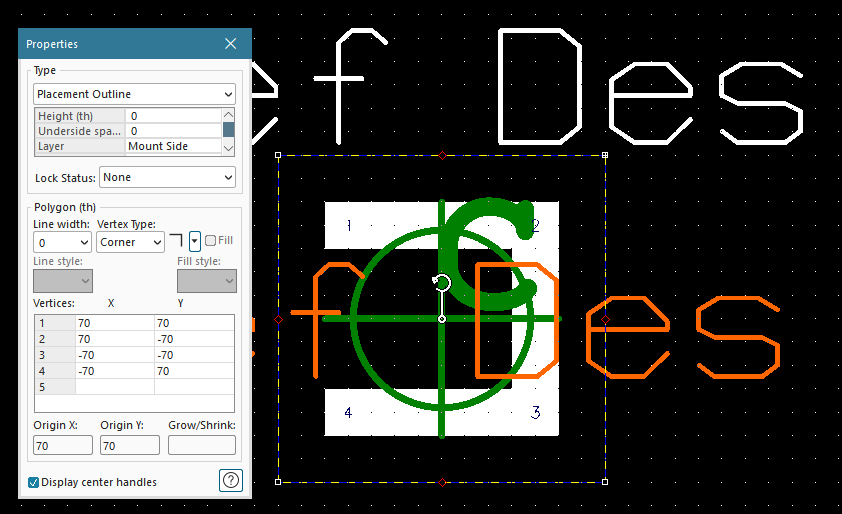Open the Properties help question mark icon
This screenshot has width=842, height=514.
231,481
